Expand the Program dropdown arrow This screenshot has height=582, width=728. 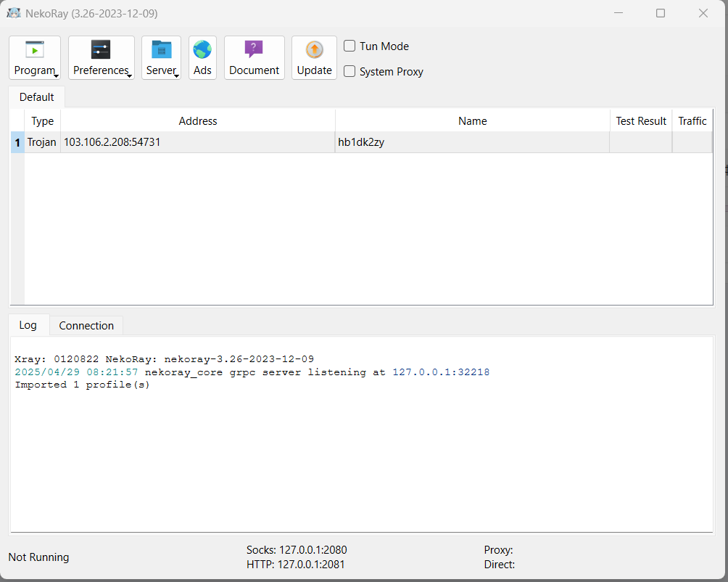point(56,76)
